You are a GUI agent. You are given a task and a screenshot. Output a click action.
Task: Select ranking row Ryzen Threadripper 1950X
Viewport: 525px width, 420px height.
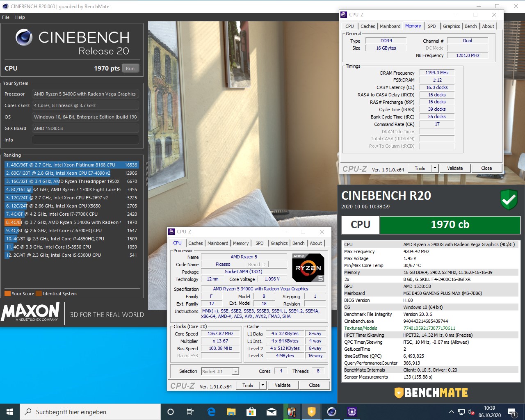click(x=72, y=181)
